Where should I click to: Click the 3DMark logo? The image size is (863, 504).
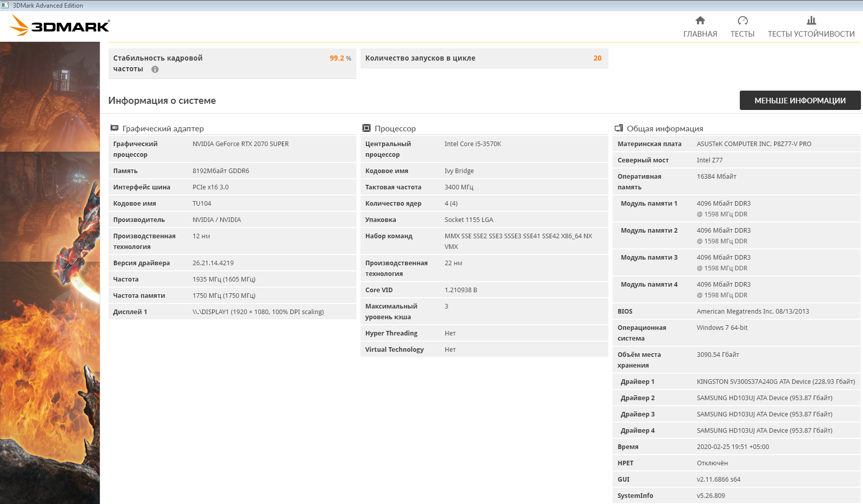[60, 25]
